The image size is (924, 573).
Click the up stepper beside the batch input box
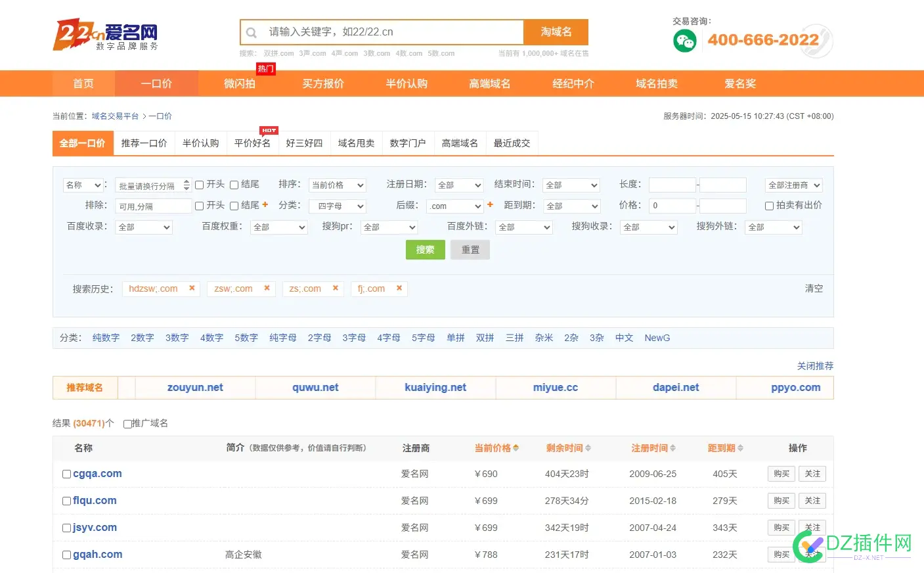click(185, 182)
